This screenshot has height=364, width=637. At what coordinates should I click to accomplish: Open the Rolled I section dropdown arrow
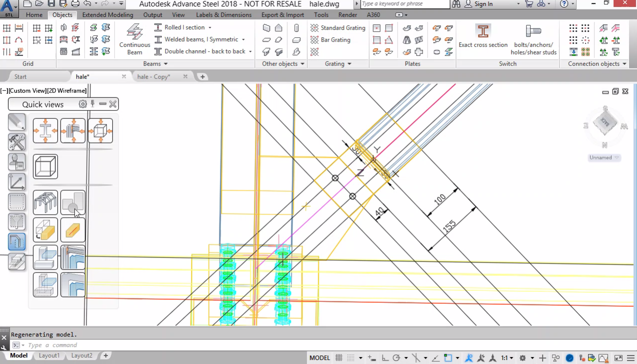pos(210,27)
